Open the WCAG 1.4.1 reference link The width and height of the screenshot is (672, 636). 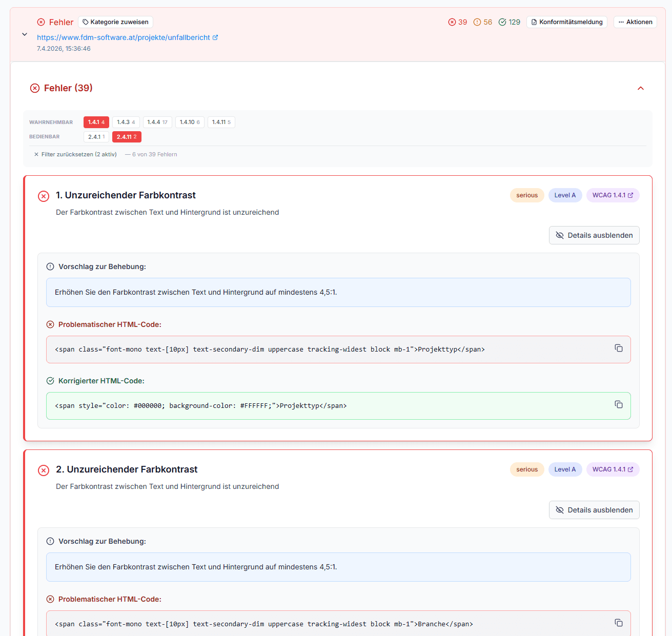click(x=613, y=195)
